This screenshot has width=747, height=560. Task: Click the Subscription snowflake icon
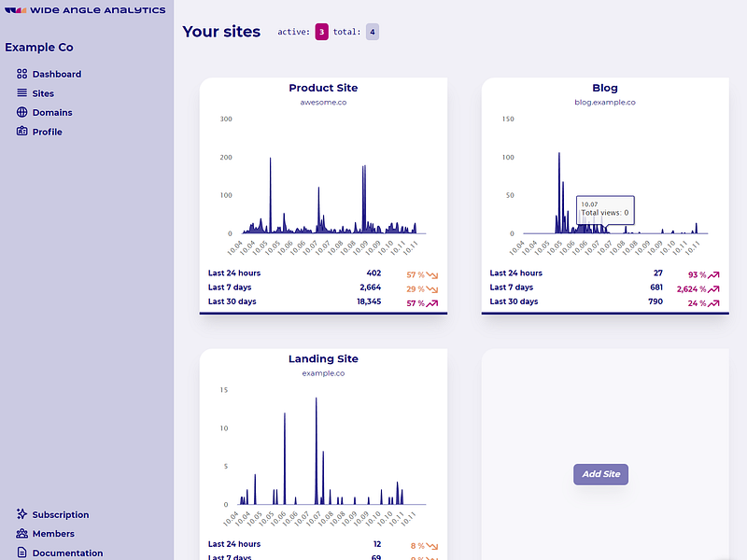[21, 514]
